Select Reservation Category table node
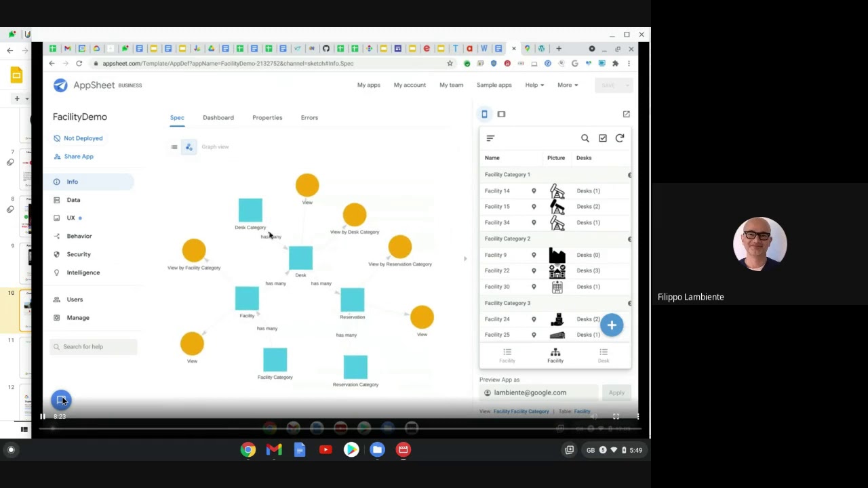This screenshot has height=488, width=868. point(355,367)
